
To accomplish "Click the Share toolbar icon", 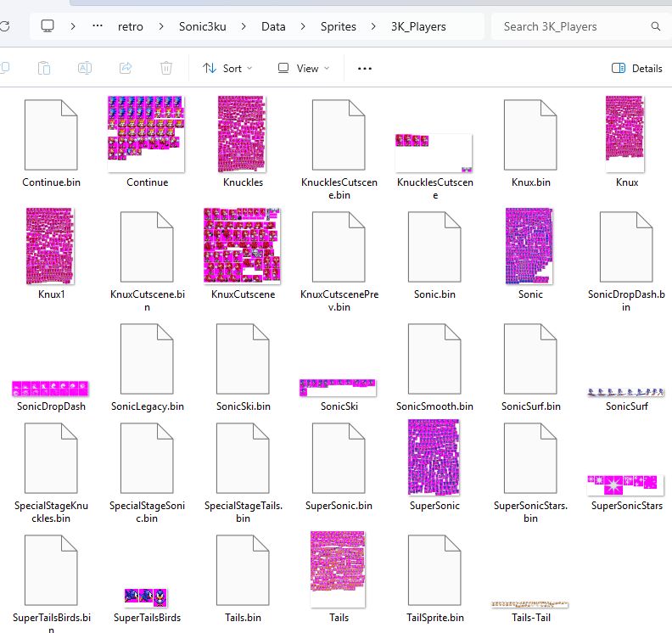I will point(126,68).
